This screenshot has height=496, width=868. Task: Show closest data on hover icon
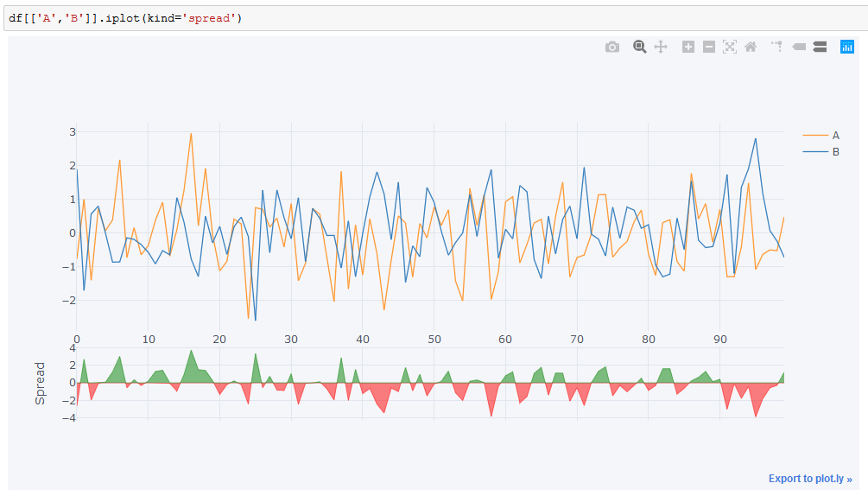click(799, 47)
